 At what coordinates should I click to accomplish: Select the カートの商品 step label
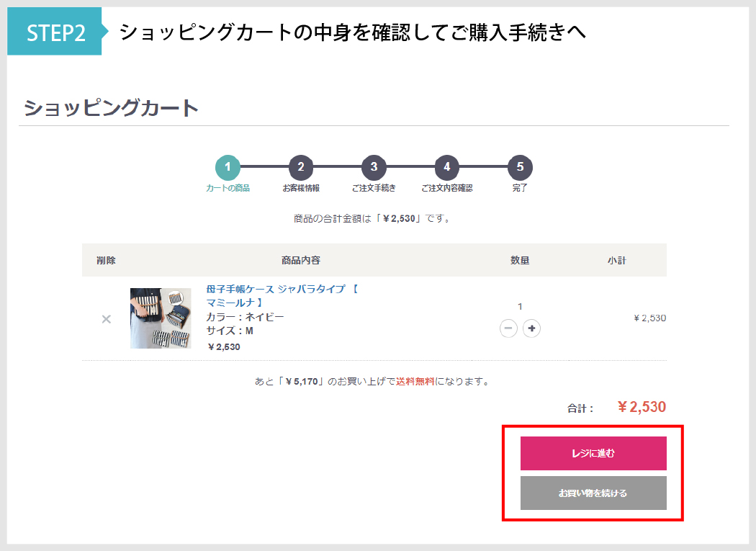(x=228, y=188)
